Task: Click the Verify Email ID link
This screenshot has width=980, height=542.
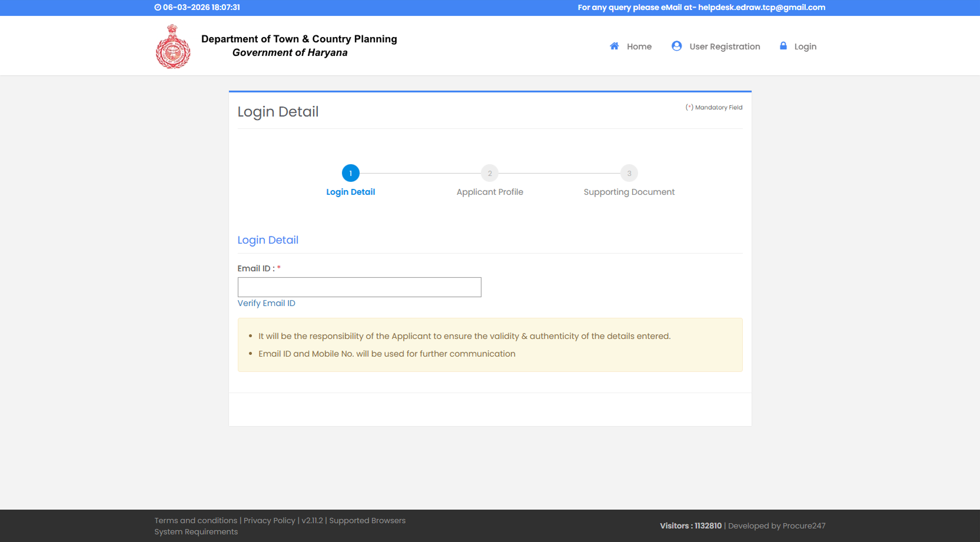Action: 266,303
